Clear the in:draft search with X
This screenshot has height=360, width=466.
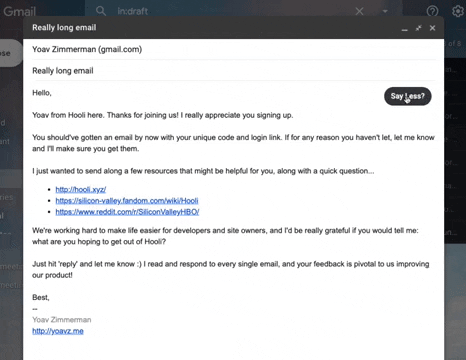359,11
